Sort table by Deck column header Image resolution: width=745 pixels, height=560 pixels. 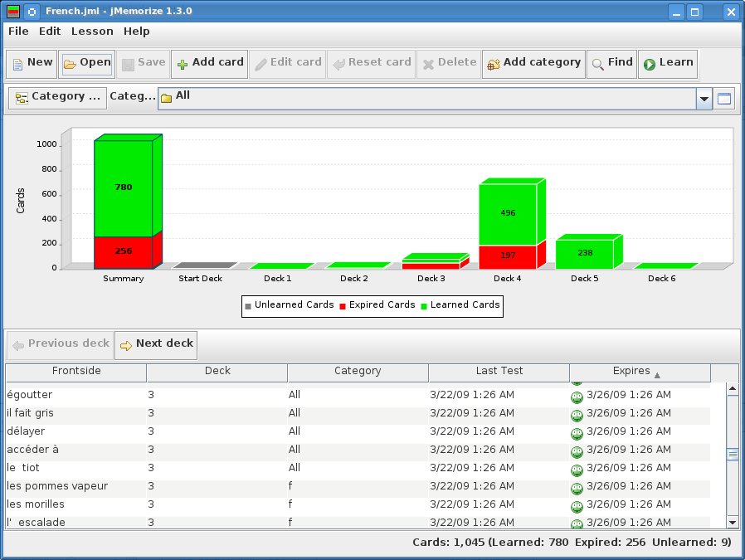coord(217,373)
